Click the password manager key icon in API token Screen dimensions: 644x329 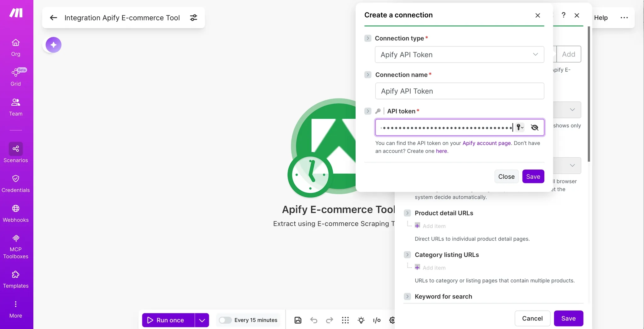pos(520,127)
